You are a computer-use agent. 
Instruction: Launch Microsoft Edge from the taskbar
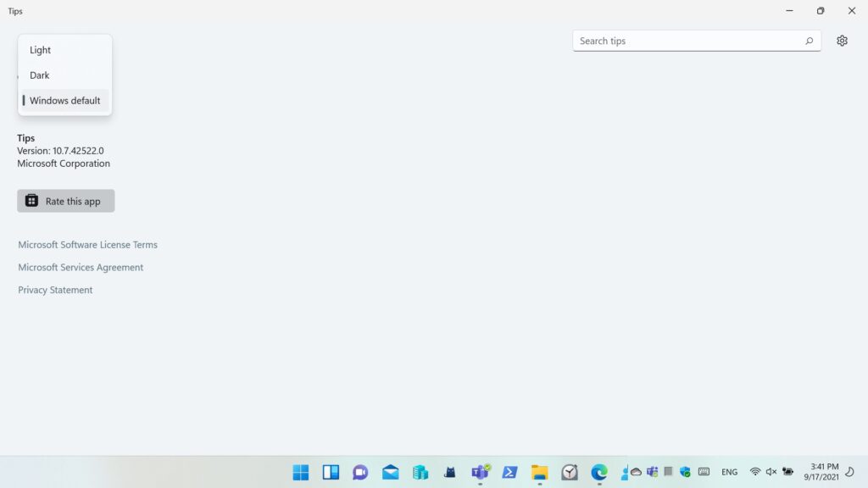(x=599, y=472)
